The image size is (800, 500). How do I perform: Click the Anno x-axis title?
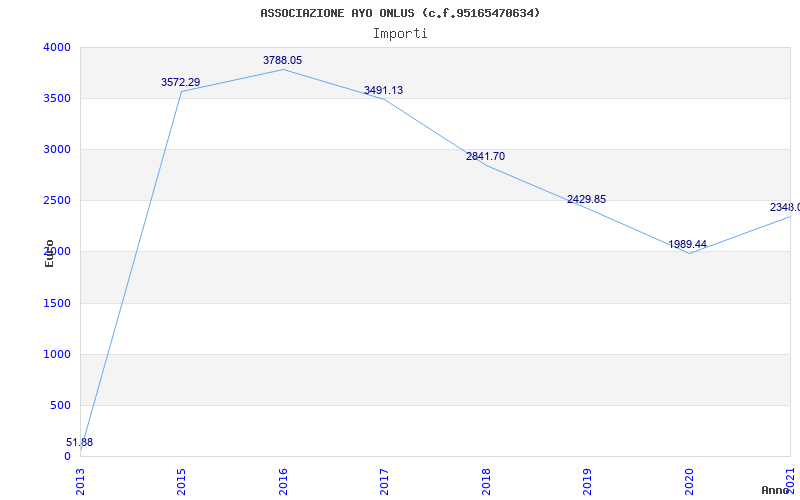[775, 490]
